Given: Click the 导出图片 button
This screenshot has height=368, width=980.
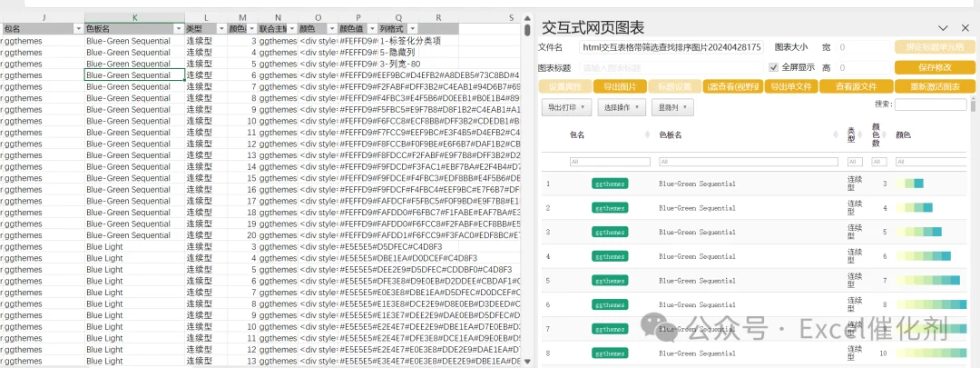Looking at the screenshot, I should 620,87.
